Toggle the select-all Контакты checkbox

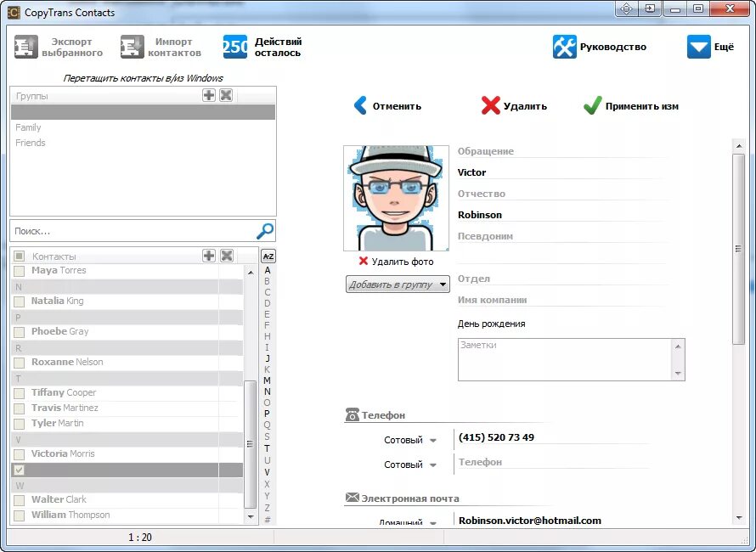20,256
